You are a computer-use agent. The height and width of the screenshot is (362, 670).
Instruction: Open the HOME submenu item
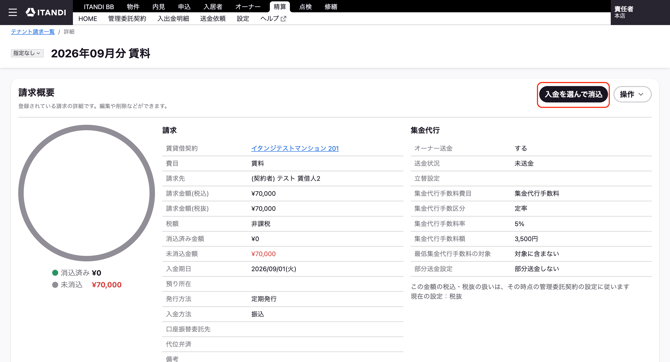click(88, 19)
